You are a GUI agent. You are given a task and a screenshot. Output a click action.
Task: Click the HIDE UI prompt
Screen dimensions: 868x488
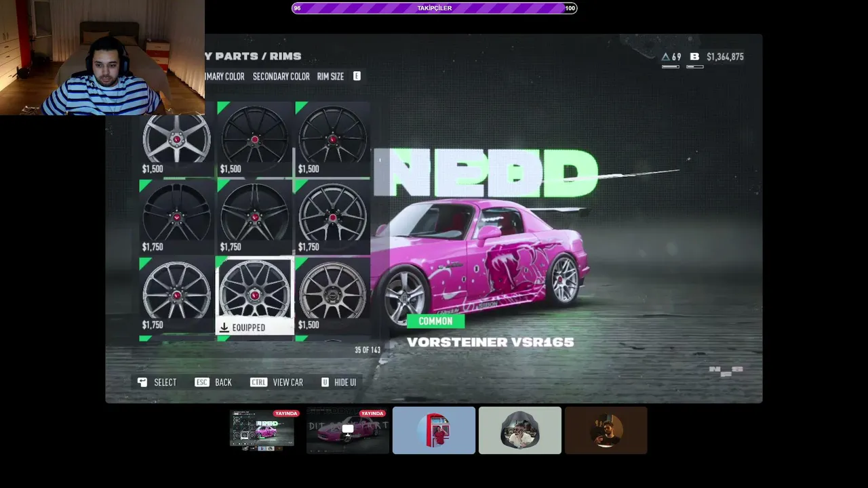click(x=345, y=382)
